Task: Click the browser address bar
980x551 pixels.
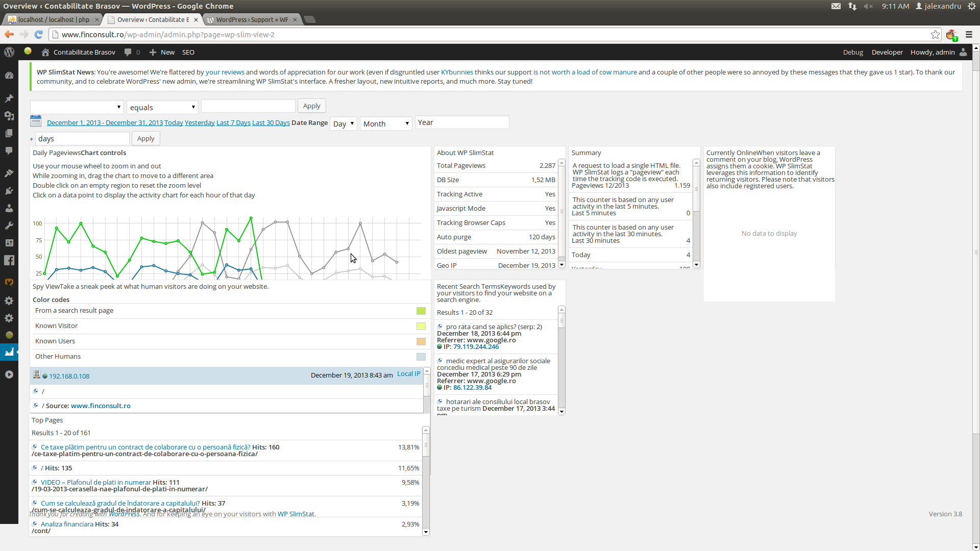Action: click(x=490, y=35)
